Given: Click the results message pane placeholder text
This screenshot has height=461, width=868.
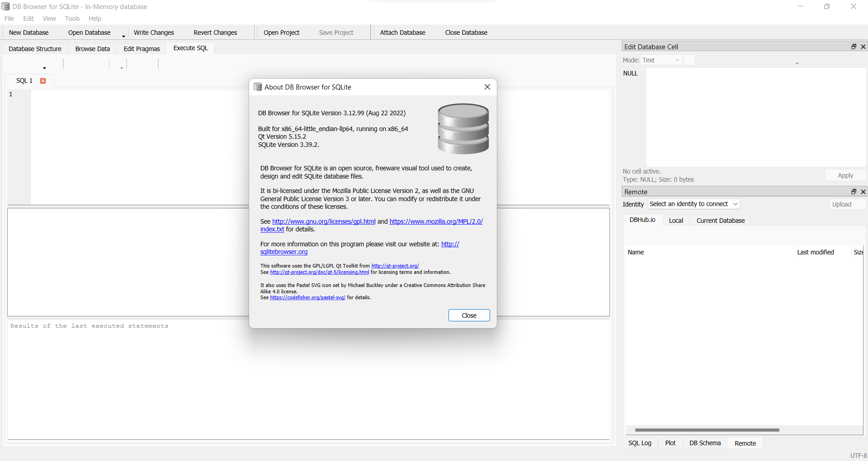Looking at the screenshot, I should tap(89, 326).
